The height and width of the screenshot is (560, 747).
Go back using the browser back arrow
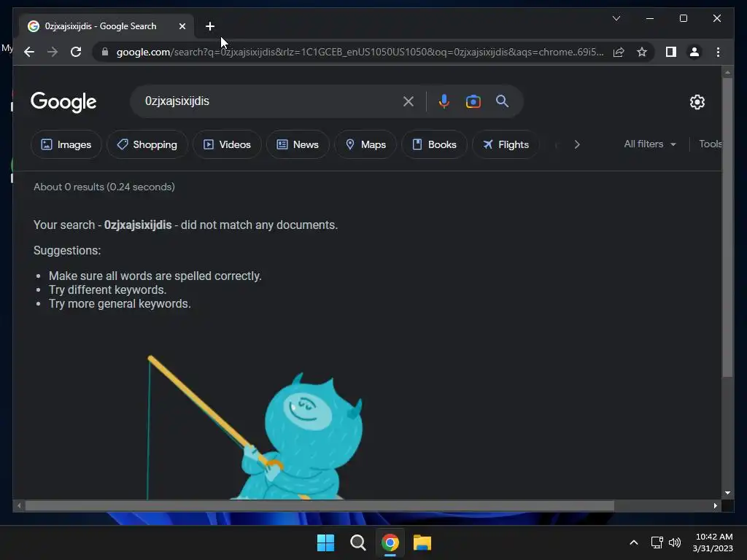[29, 52]
